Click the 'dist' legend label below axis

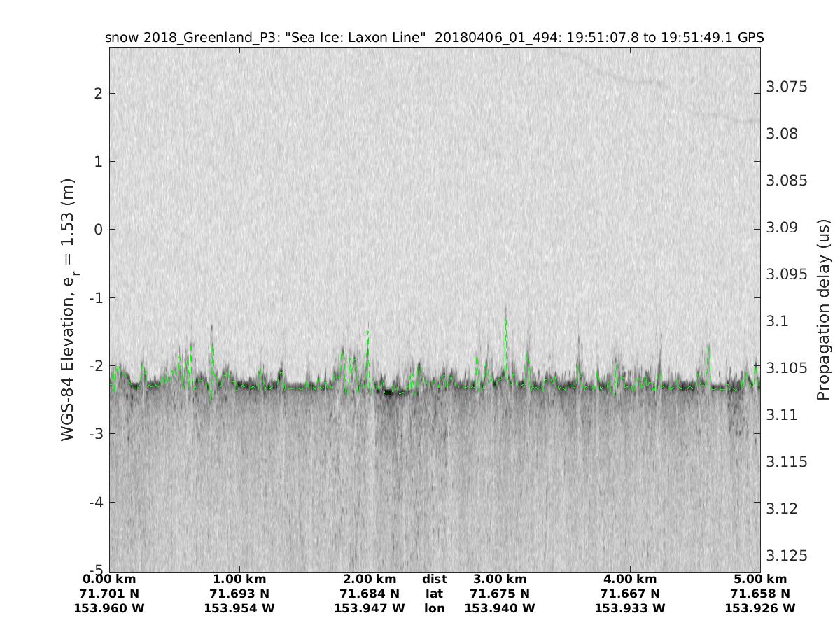[434, 579]
